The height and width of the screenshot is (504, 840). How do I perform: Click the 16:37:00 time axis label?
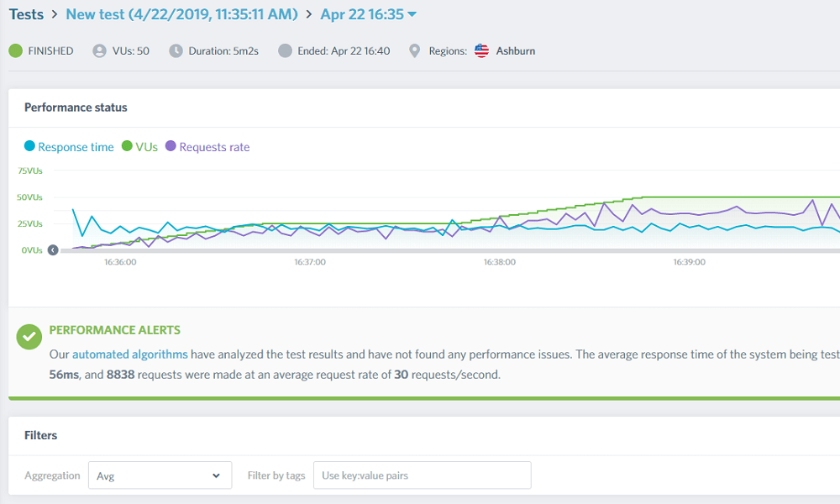[310, 262]
